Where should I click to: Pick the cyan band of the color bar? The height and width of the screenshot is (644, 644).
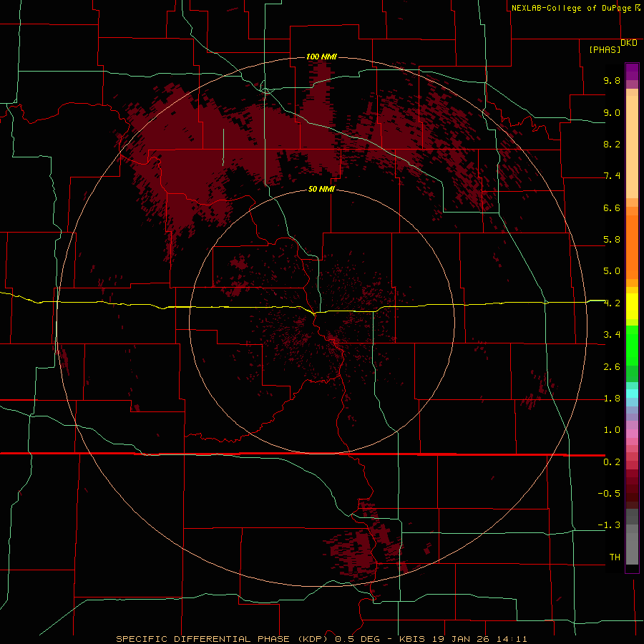[x=632, y=394]
